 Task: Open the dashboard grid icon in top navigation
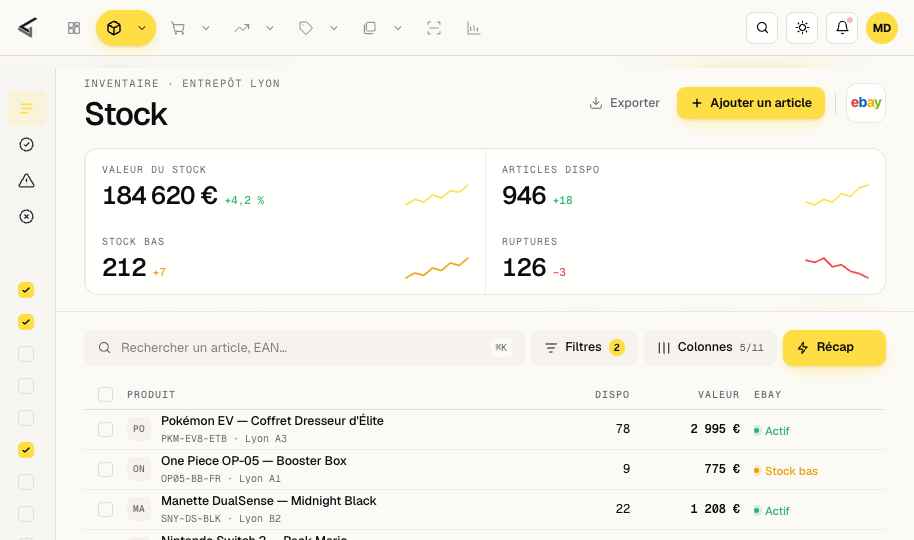[x=73, y=28]
